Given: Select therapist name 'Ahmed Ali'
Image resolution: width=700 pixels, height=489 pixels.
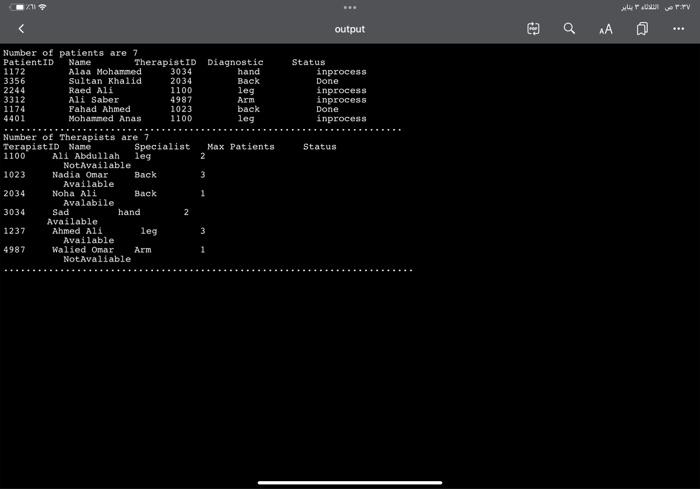Looking at the screenshot, I should (x=77, y=231).
